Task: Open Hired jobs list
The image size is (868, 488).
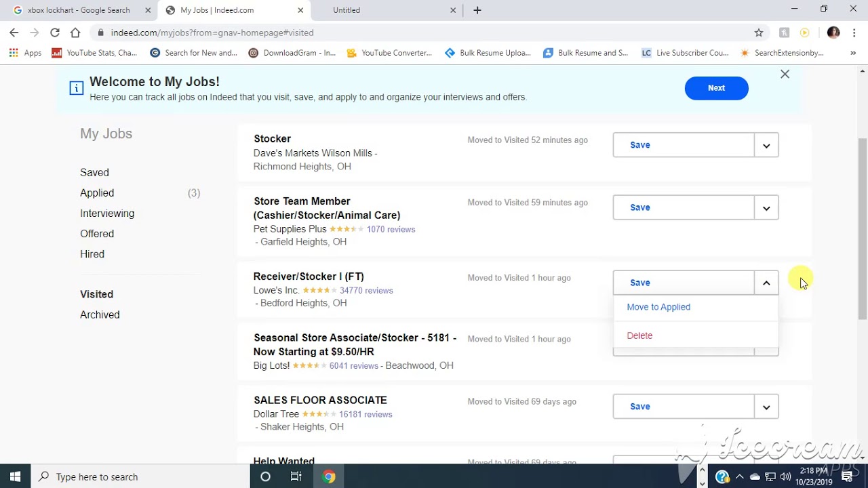Action: pyautogui.click(x=92, y=254)
